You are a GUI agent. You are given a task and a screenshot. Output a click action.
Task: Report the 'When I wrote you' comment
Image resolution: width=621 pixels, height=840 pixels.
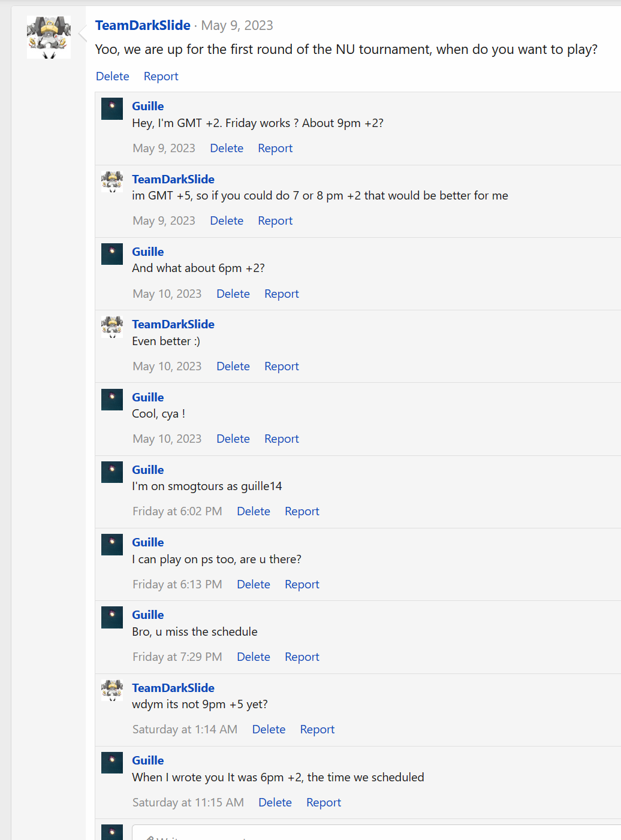click(324, 802)
